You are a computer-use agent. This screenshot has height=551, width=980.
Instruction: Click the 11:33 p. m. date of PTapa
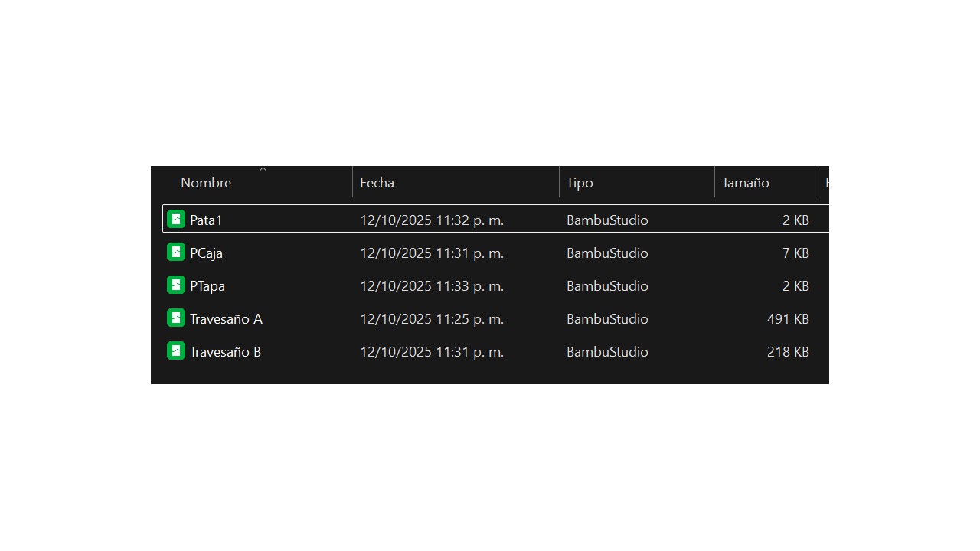[x=432, y=286]
